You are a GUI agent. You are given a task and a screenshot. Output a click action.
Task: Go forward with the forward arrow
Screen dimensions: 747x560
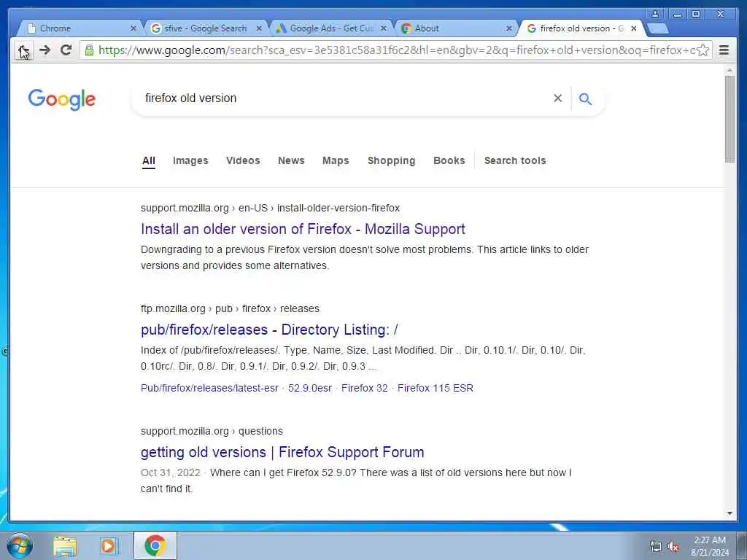[44, 50]
